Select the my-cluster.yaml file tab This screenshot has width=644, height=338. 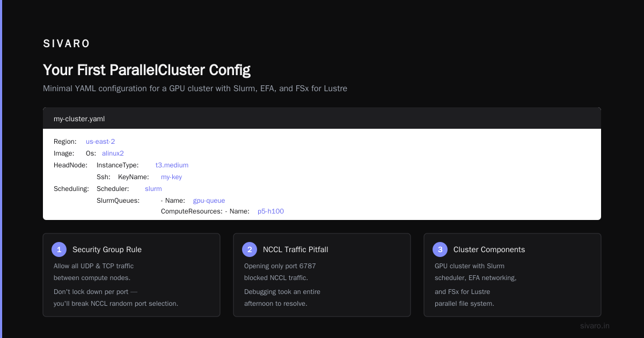79,118
